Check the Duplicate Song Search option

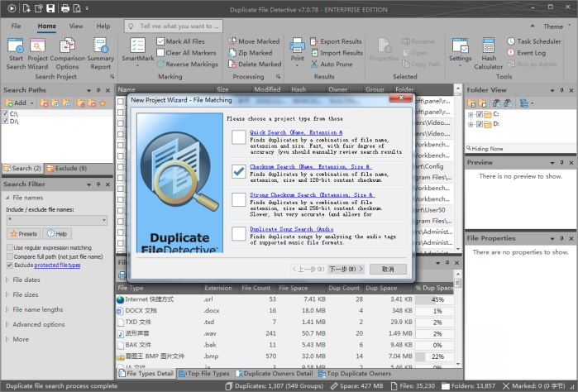238,233
